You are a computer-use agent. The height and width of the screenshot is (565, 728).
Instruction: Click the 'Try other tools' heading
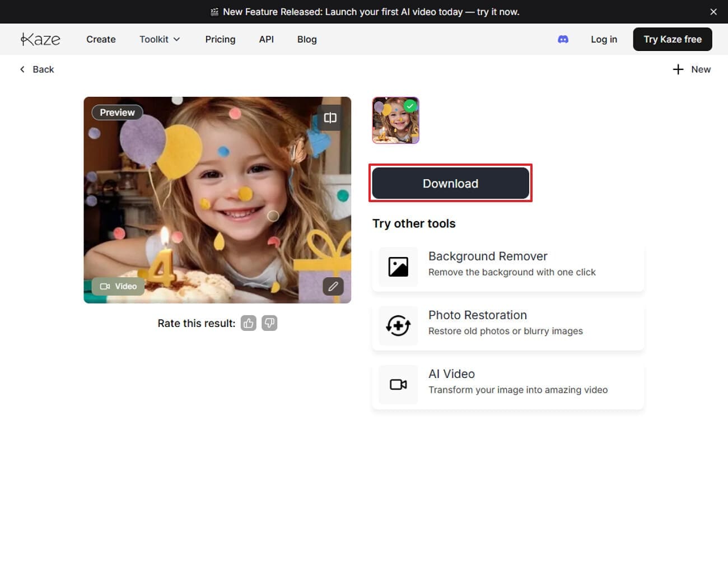click(x=414, y=223)
